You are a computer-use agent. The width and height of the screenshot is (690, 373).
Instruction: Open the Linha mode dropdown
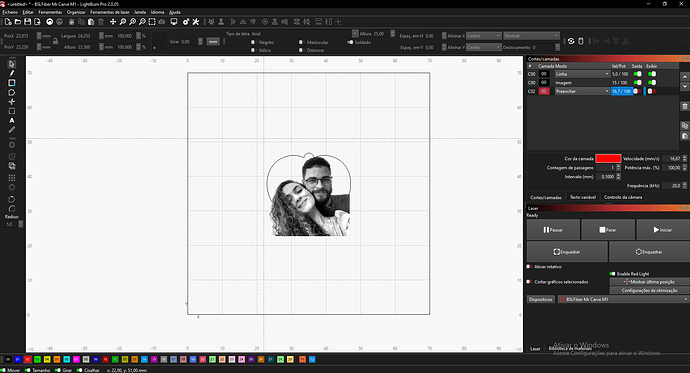582,74
